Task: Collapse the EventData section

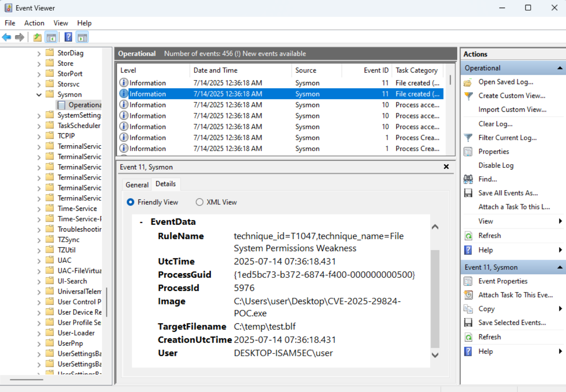Action: pos(141,222)
